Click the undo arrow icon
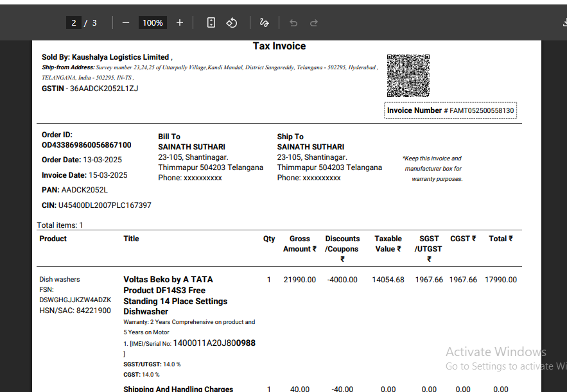 (x=293, y=22)
